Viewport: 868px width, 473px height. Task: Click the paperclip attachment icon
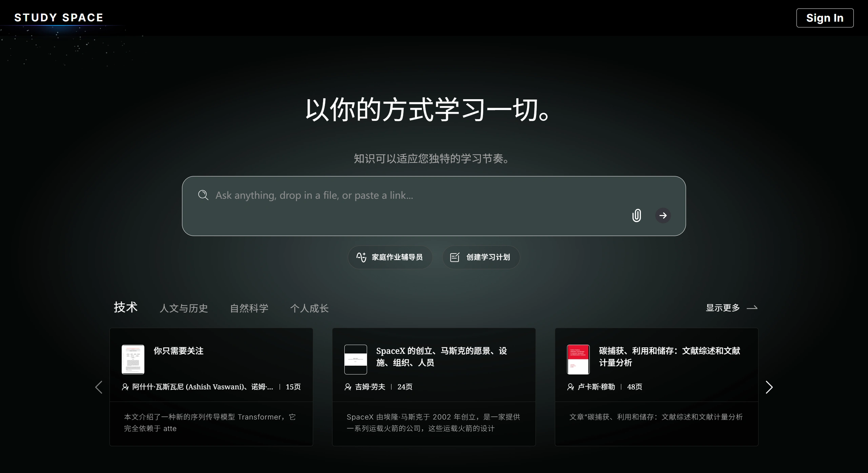[x=636, y=215]
